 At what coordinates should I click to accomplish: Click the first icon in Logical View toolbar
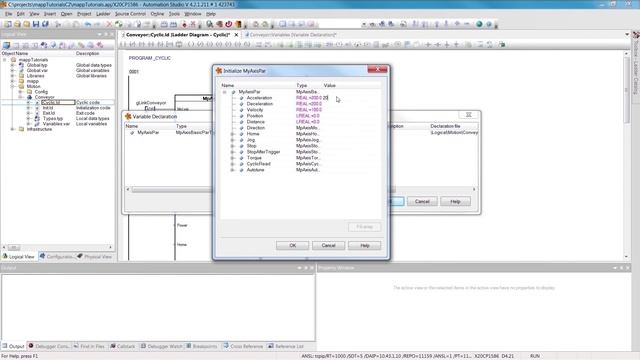tap(7, 45)
